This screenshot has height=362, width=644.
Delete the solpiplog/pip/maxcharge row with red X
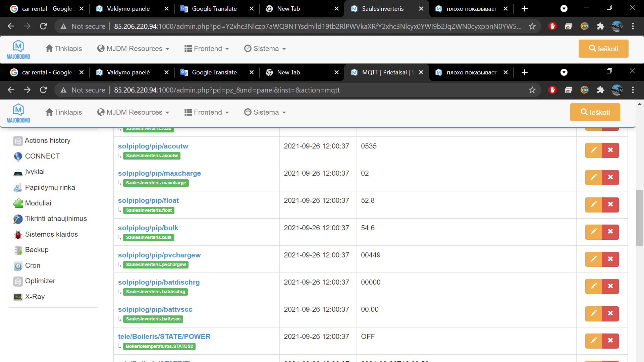(x=610, y=177)
